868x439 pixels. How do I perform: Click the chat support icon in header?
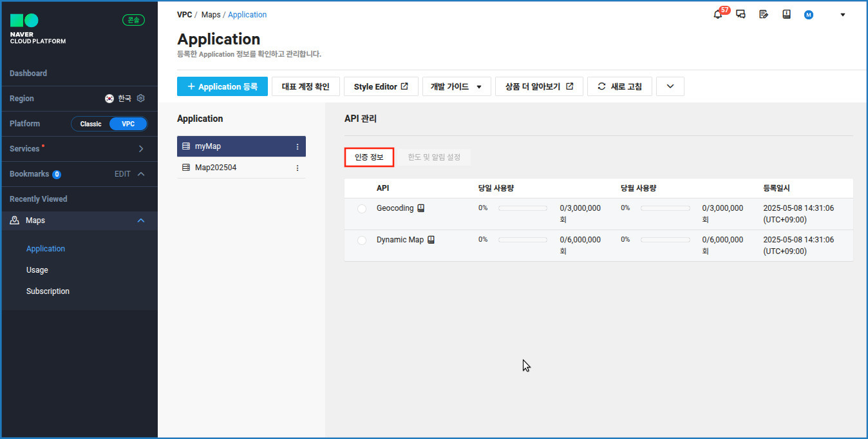click(741, 15)
